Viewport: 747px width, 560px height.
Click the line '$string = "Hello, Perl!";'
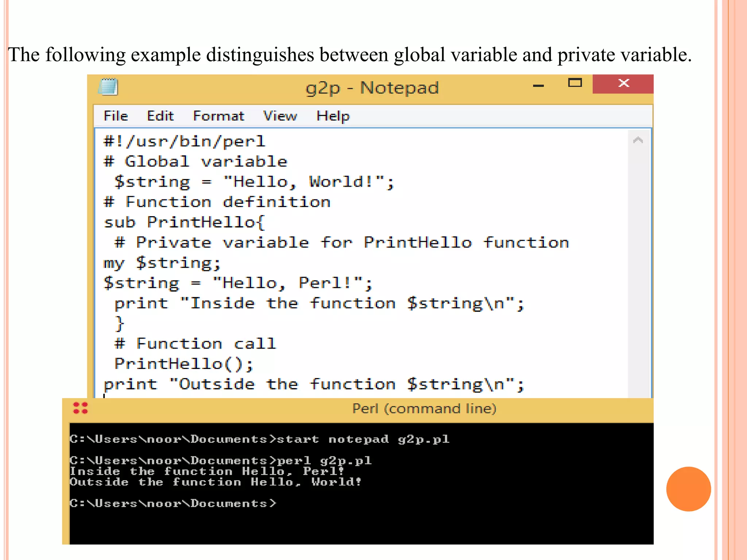pyautogui.click(x=238, y=283)
